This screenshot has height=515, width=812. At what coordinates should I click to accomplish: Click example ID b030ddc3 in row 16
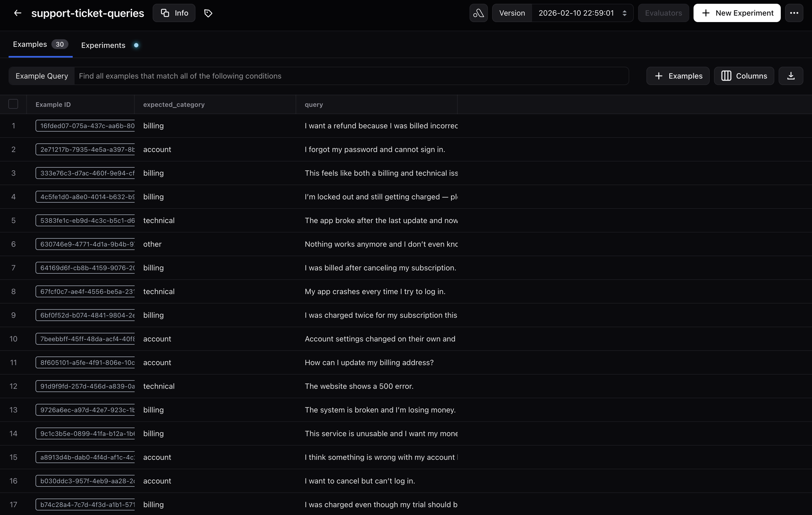tap(85, 481)
